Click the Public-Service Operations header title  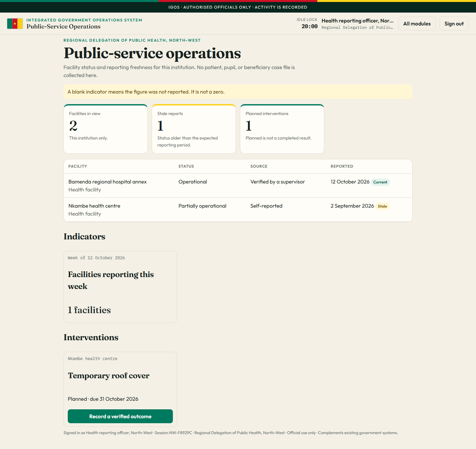point(63,26)
